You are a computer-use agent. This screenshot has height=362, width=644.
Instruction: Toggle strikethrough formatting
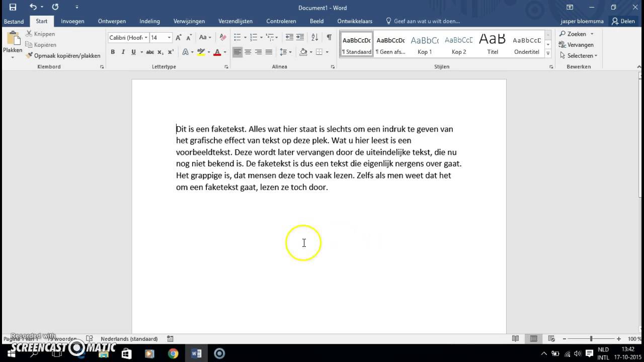[150, 52]
